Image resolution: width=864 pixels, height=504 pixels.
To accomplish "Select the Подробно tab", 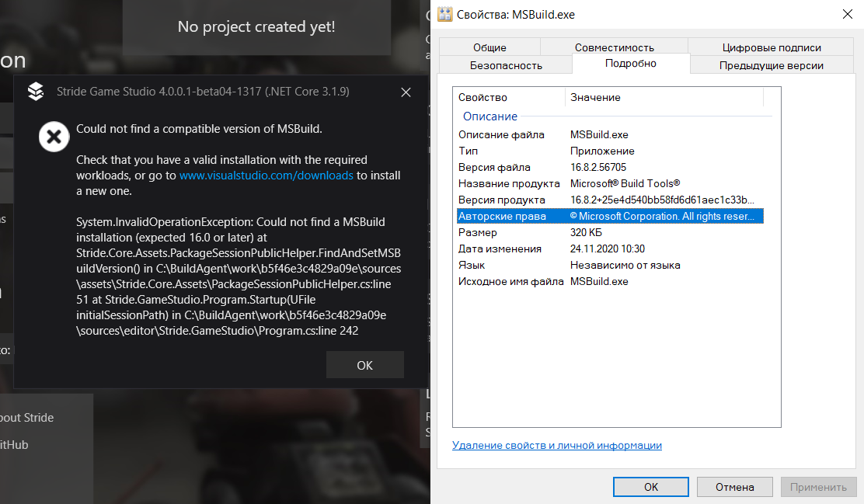I will [x=631, y=64].
